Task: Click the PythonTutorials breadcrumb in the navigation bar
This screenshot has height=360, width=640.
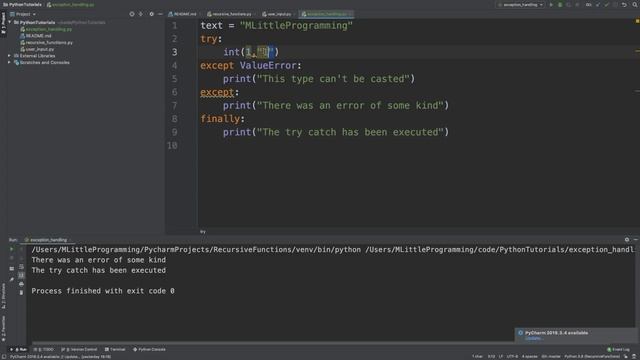Action: pyautogui.click(x=22, y=5)
